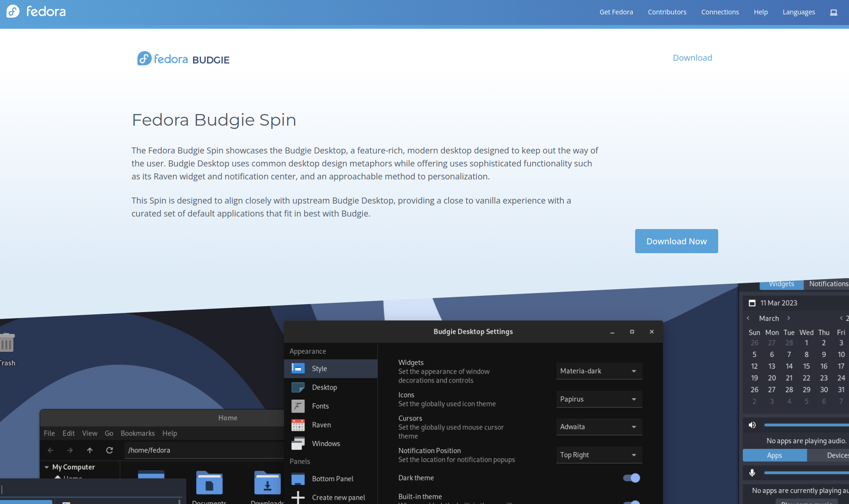Screen dimensions: 849x504
Task: Adjust the microphone level slider in Raven
Action: click(x=806, y=473)
